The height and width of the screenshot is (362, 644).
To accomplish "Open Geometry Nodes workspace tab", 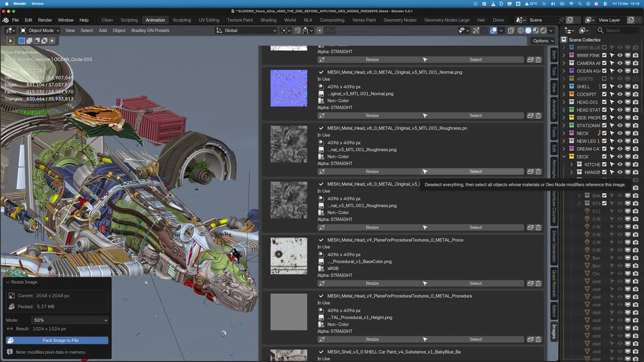I will [400, 20].
